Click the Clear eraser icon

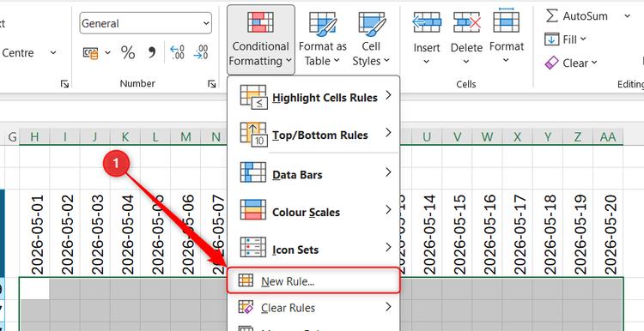(551, 63)
